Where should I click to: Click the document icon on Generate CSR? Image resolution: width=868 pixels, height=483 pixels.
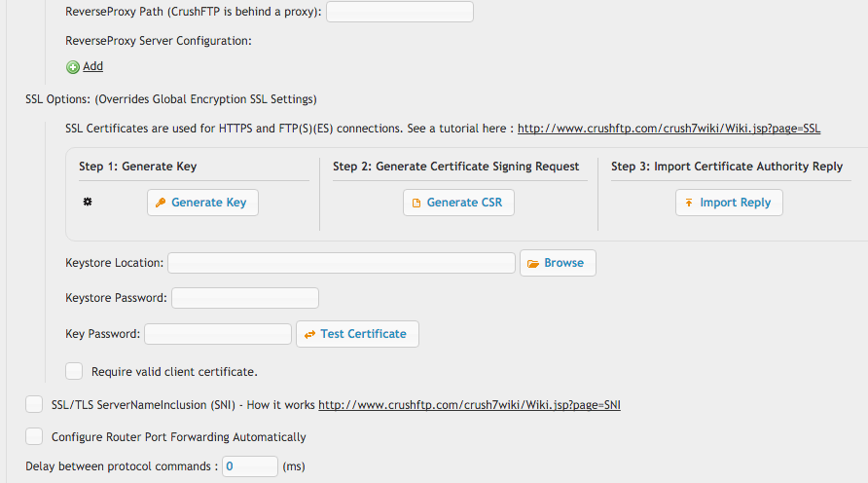pyautogui.click(x=416, y=203)
